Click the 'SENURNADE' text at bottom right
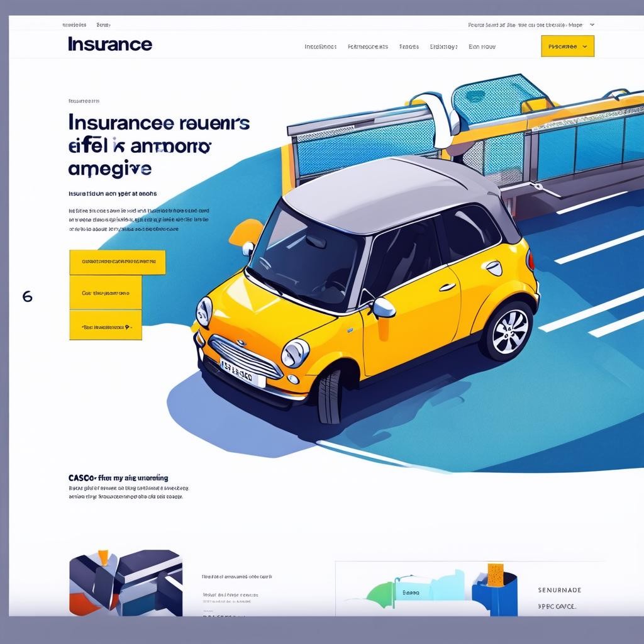Viewport: 644px width, 644px height. 559,590
